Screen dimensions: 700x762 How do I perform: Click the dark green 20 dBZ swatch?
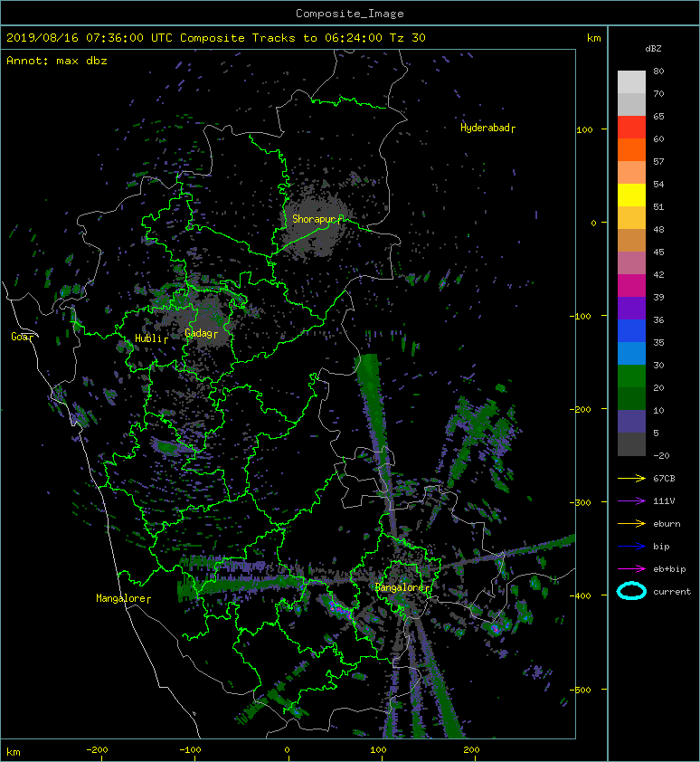631,398
